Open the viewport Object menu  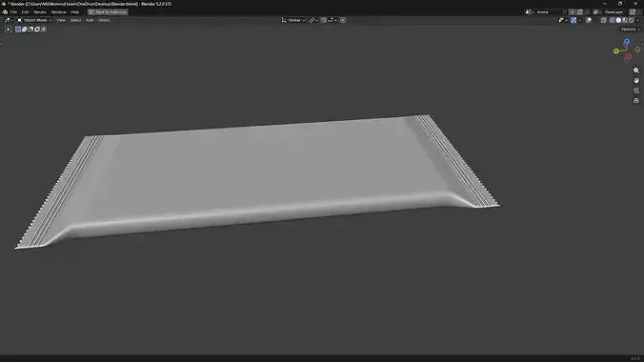pyautogui.click(x=104, y=20)
